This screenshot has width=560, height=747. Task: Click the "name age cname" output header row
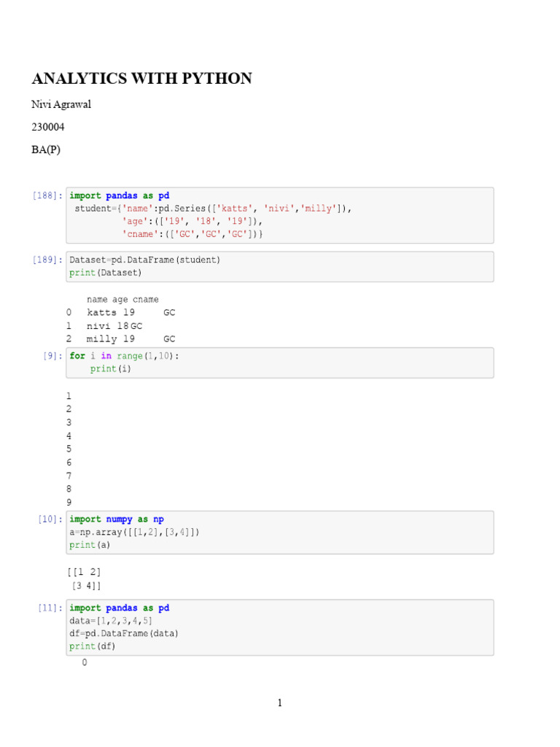point(122,300)
